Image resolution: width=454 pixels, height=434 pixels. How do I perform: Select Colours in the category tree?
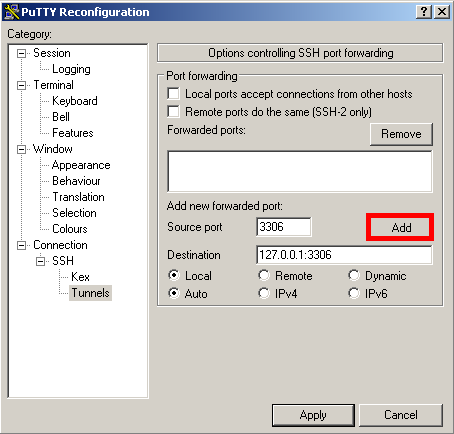point(70,229)
